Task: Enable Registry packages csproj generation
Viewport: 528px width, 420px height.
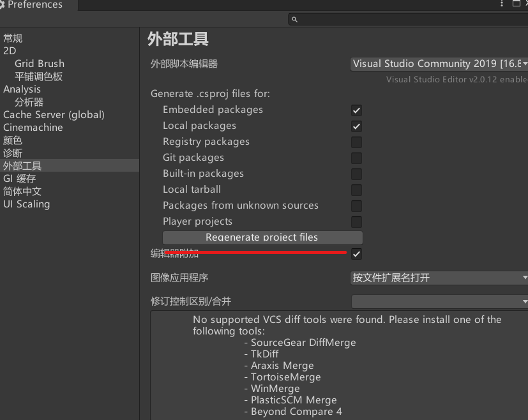Action: pyautogui.click(x=356, y=142)
